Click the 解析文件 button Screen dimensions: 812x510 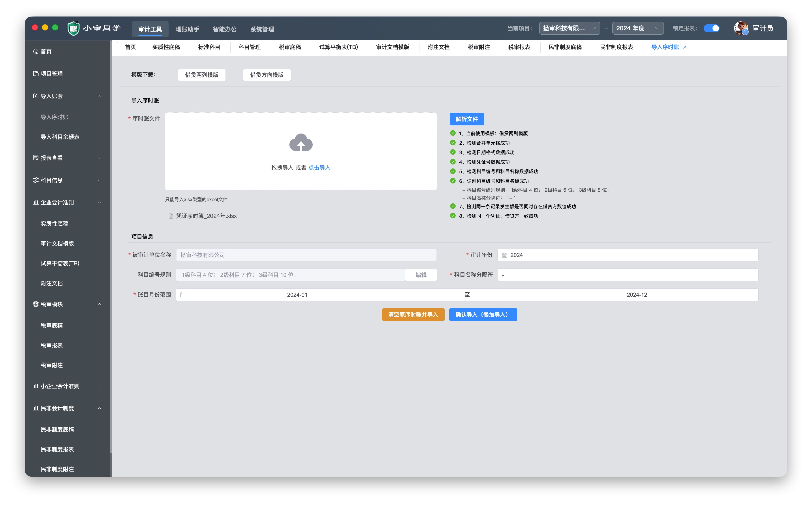coord(466,119)
